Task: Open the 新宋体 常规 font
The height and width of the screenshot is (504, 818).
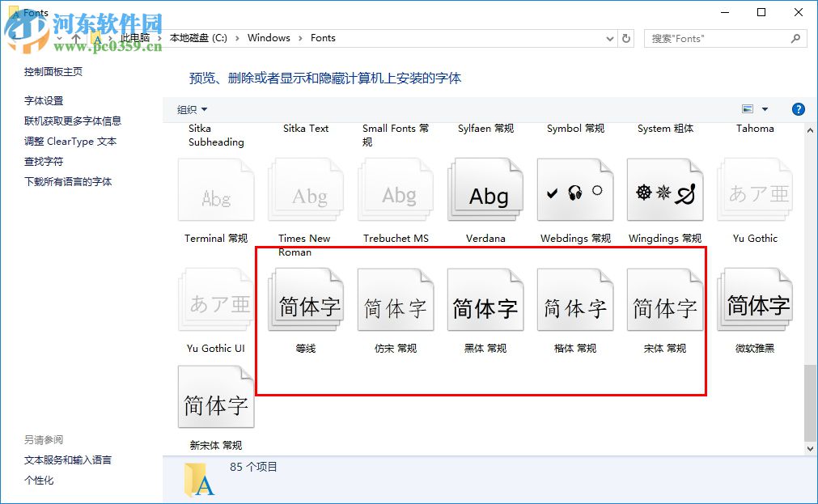Action: (x=216, y=396)
